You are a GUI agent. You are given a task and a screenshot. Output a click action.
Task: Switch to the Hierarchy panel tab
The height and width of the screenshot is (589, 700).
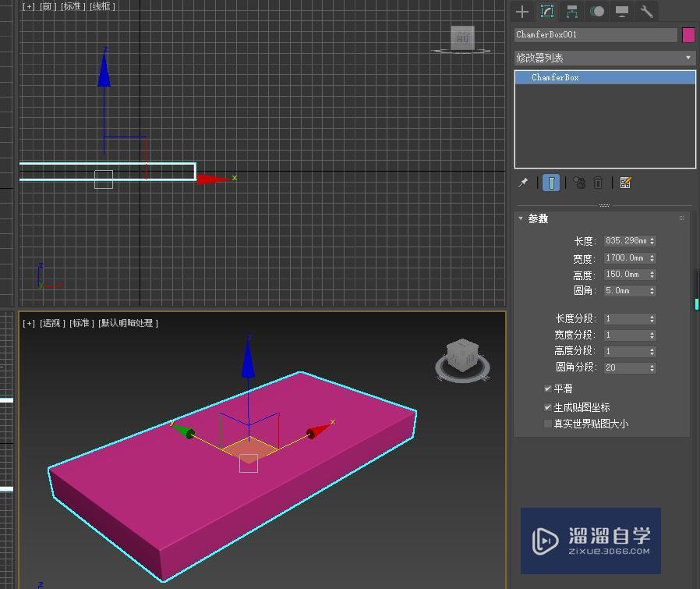pos(572,11)
